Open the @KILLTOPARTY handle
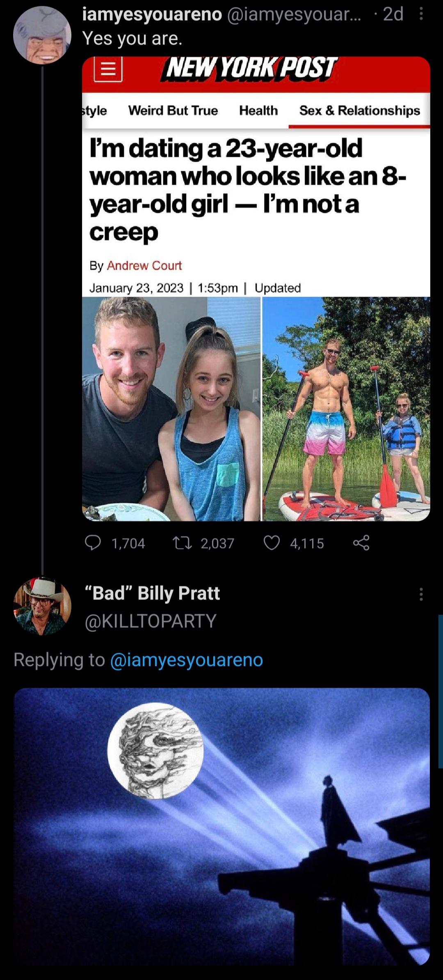Screen dimensions: 443x980 pyautogui.click(x=150, y=620)
